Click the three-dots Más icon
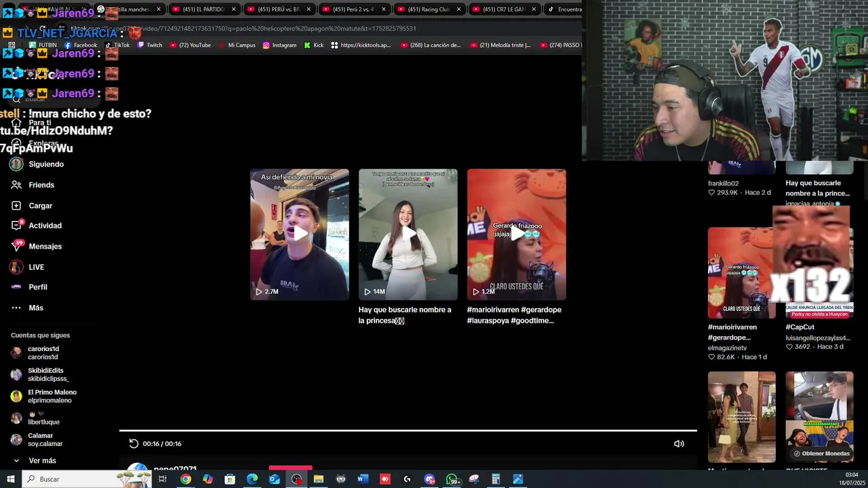 [x=16, y=308]
